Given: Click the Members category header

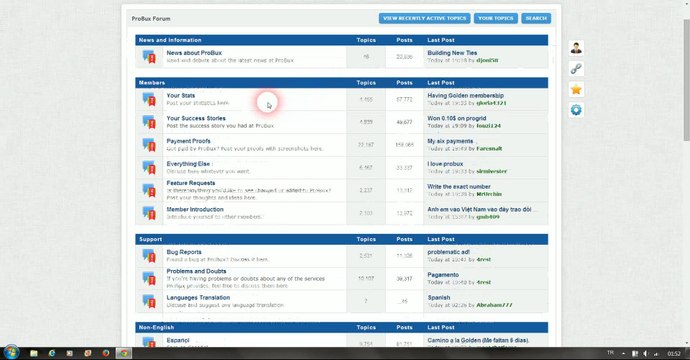Looking at the screenshot, I should (152, 83).
